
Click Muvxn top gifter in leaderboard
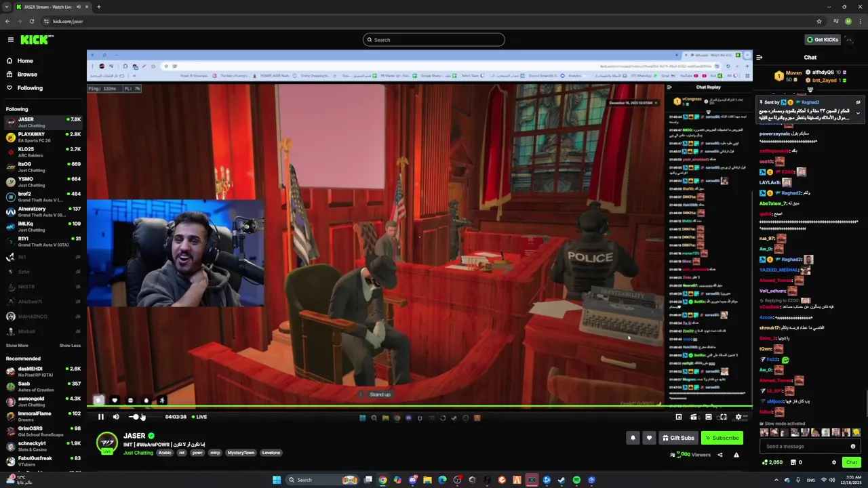click(x=788, y=76)
